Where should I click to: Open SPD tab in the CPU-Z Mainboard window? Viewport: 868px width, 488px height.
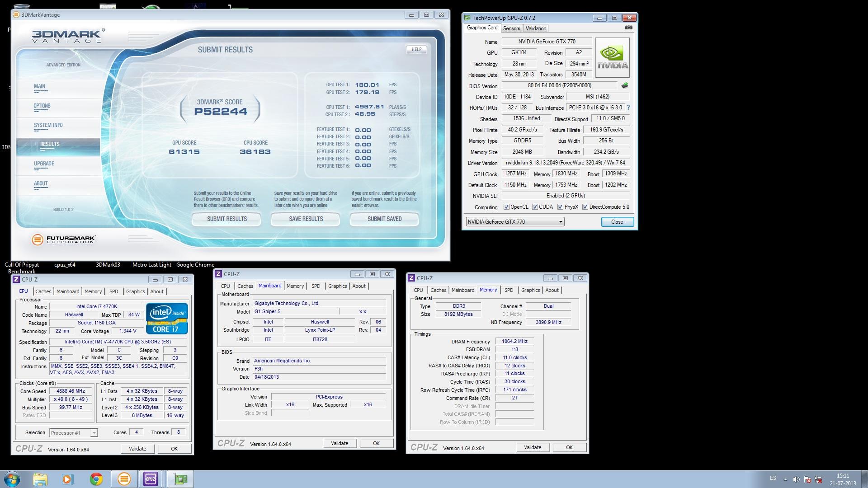coord(316,286)
